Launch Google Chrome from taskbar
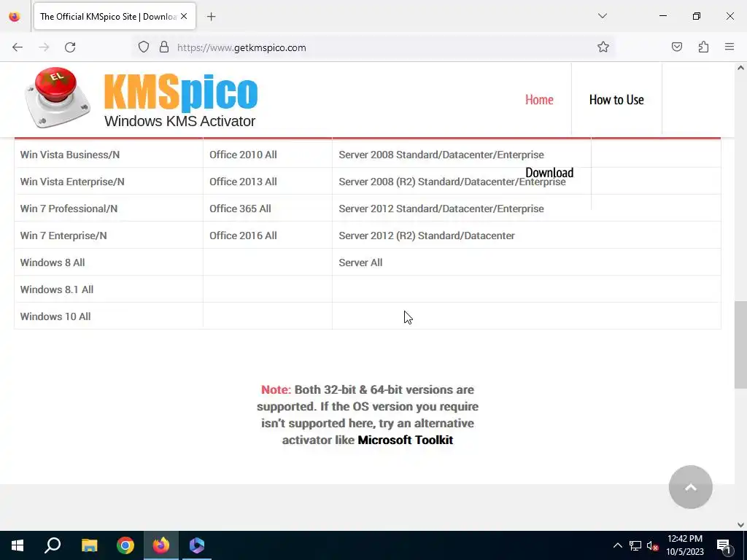The width and height of the screenshot is (747, 560). (125, 545)
